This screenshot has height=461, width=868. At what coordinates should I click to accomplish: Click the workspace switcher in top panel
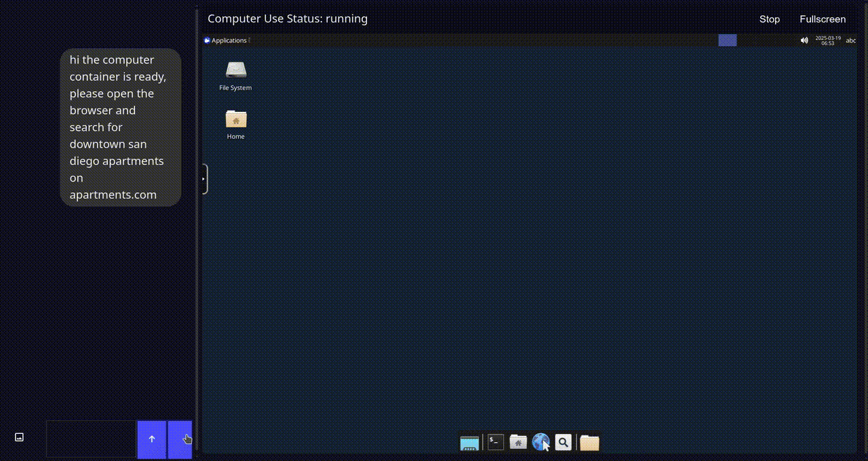point(728,41)
